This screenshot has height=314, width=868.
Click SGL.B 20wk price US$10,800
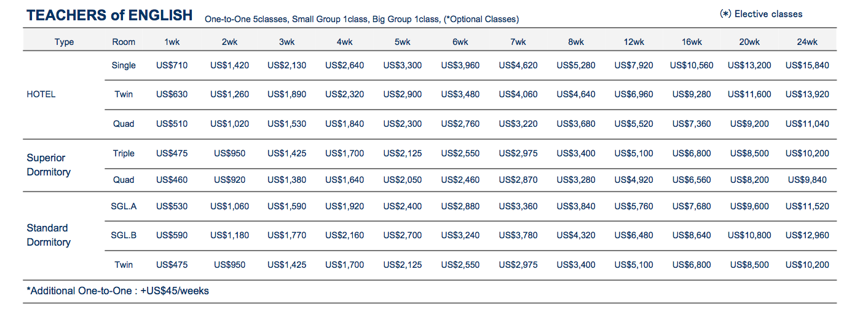749,235
